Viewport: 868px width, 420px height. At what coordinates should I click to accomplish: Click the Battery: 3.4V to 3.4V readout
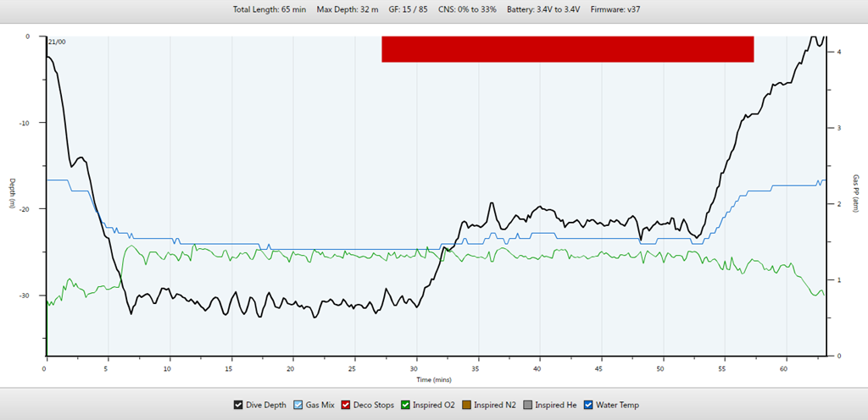pyautogui.click(x=542, y=10)
